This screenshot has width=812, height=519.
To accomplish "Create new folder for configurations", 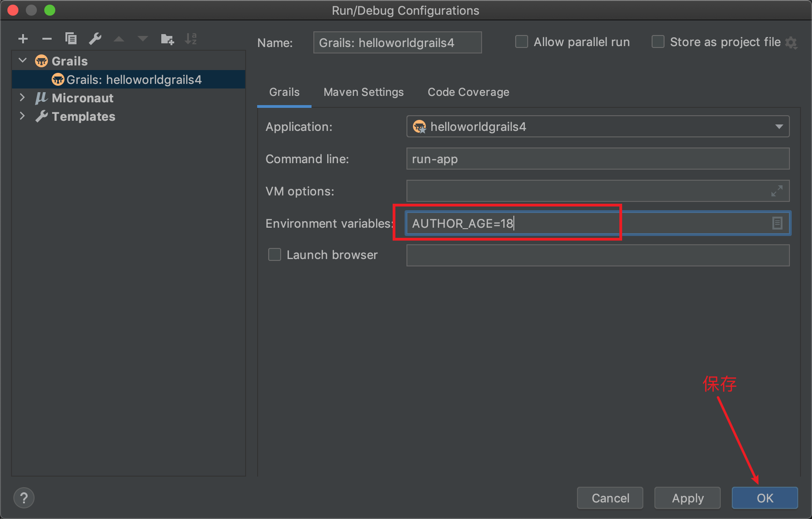I will point(167,39).
